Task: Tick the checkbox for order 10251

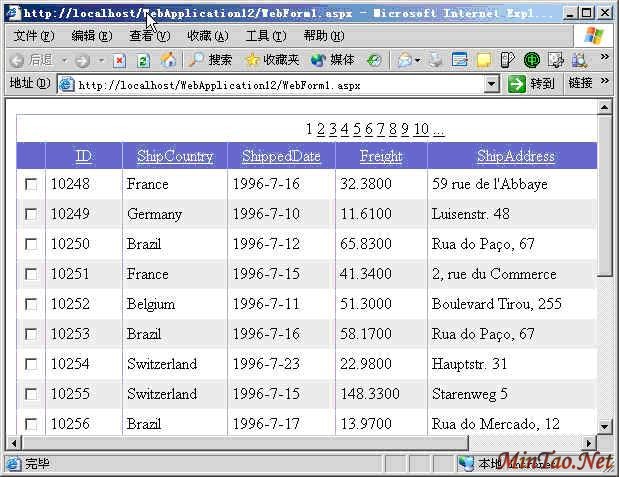Action: (31, 274)
